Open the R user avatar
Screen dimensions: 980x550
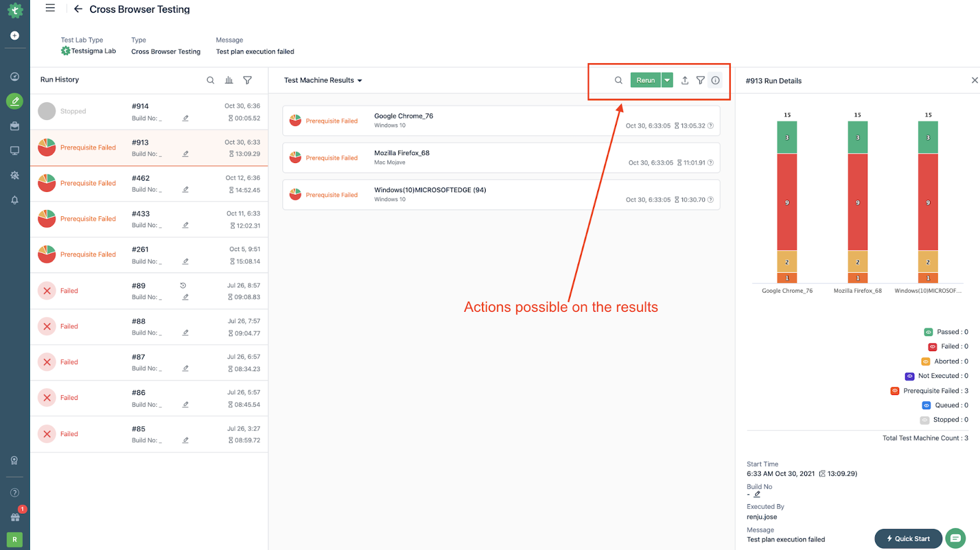(15, 540)
